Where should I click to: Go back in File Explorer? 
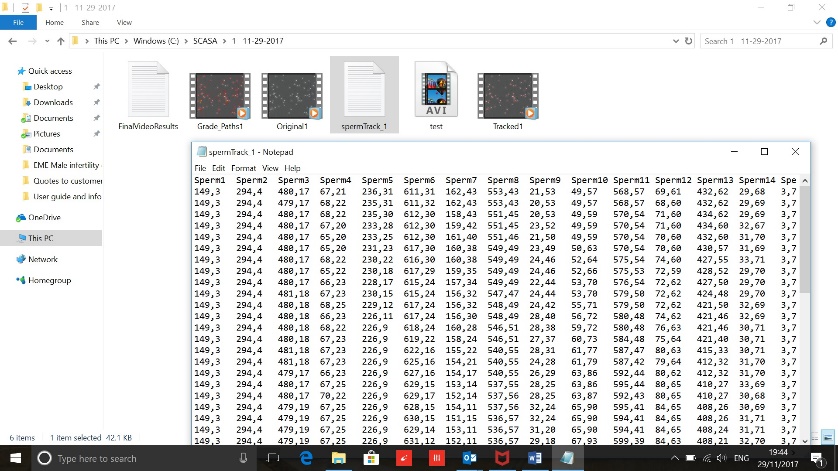13,41
